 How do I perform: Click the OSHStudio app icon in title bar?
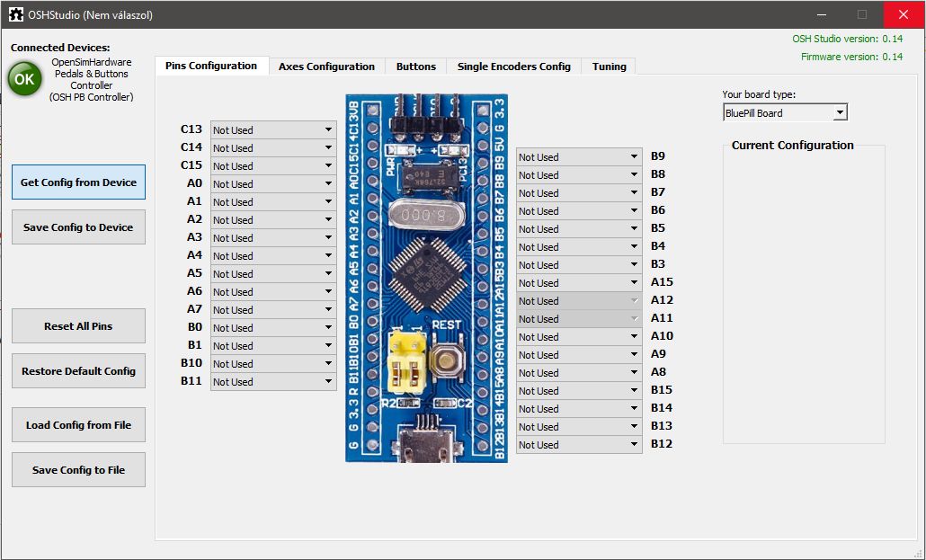coord(15,14)
